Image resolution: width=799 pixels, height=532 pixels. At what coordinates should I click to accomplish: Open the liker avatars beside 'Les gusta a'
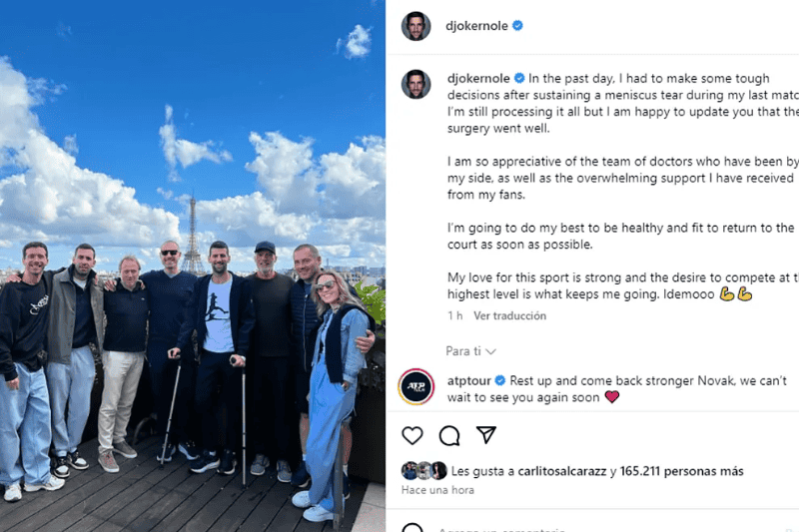point(423,471)
